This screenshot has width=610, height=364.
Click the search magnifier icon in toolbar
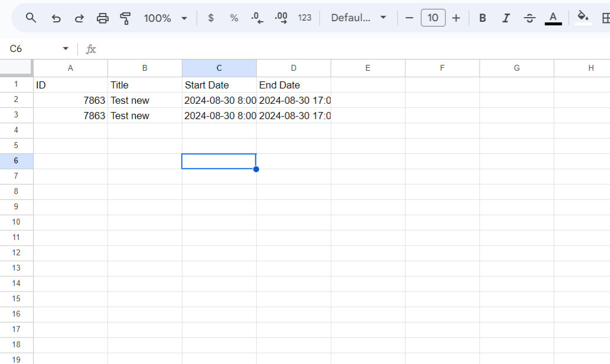(x=31, y=18)
